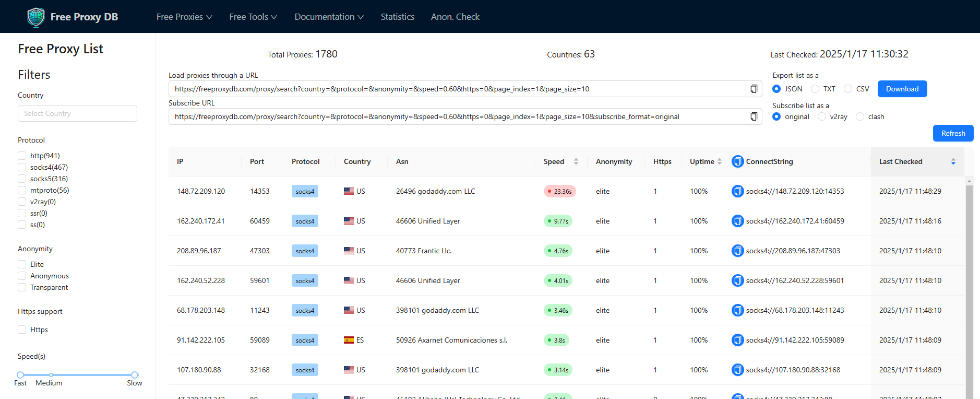Click the Medium mark on speed slider

click(49, 383)
